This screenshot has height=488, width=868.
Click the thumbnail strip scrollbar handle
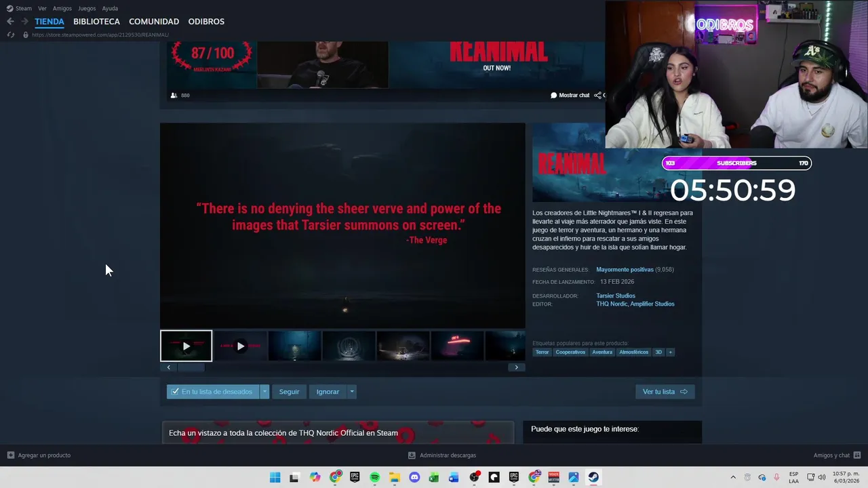pos(191,367)
